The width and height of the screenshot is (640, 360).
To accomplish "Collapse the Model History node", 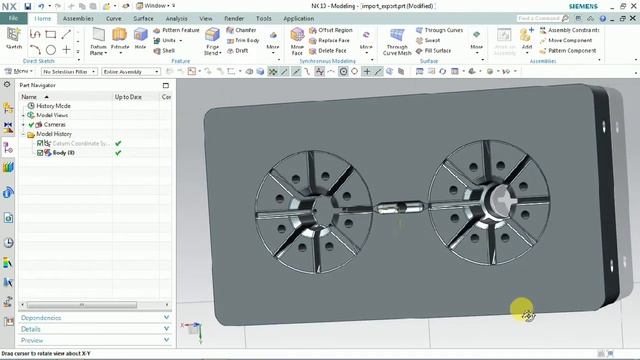I will (x=23, y=134).
